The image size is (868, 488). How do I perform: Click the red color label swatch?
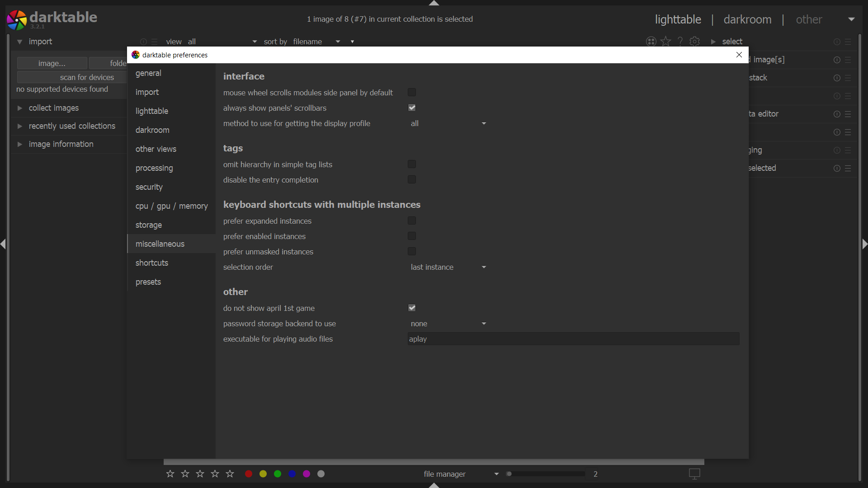tap(248, 474)
